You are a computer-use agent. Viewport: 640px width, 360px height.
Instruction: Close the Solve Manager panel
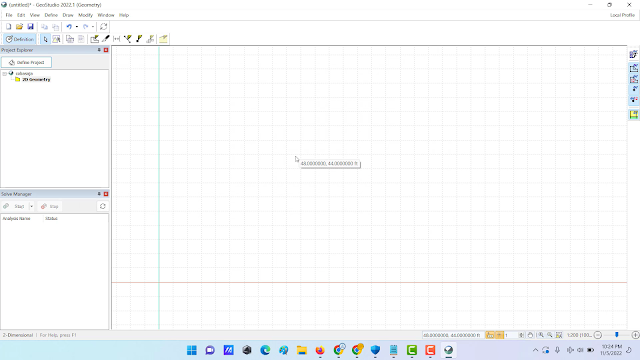pyautogui.click(x=106, y=194)
